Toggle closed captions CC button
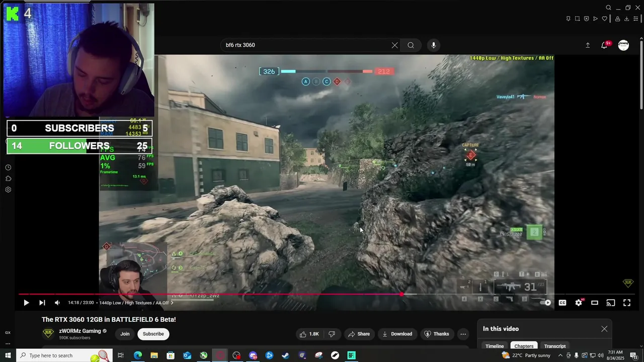Screen dimensions: 644x362 (x=562, y=303)
